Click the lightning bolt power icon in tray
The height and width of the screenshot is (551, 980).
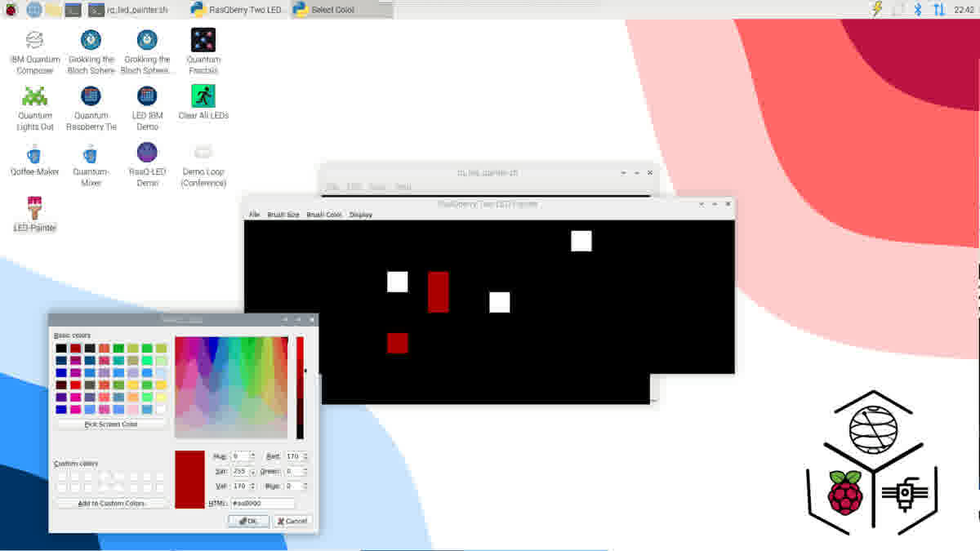(878, 9)
